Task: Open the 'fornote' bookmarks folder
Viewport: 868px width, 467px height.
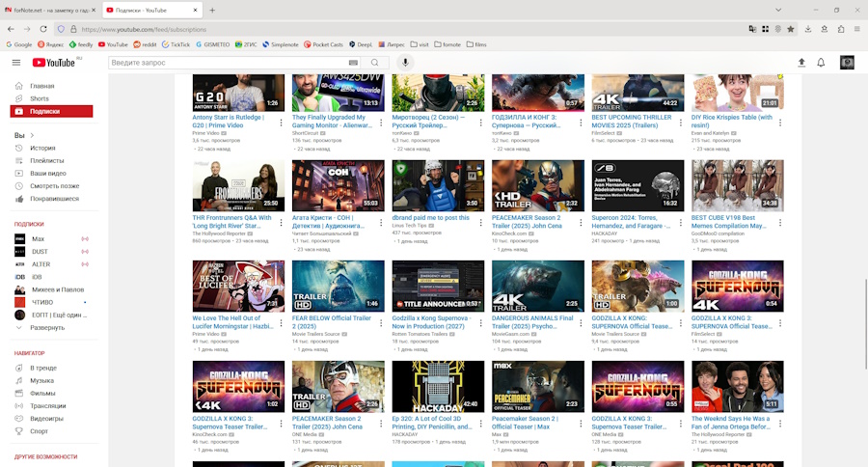Action: (448, 44)
